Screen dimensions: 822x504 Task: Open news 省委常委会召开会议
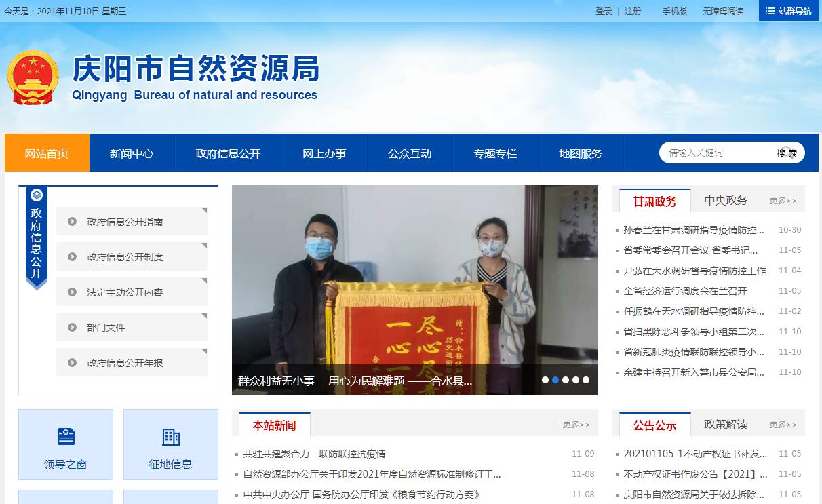(x=690, y=250)
